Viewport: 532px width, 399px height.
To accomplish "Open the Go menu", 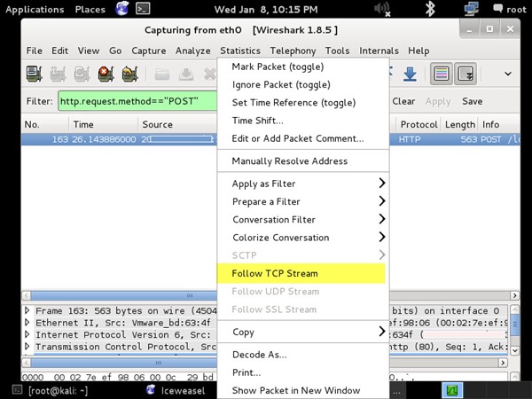I will pos(115,51).
